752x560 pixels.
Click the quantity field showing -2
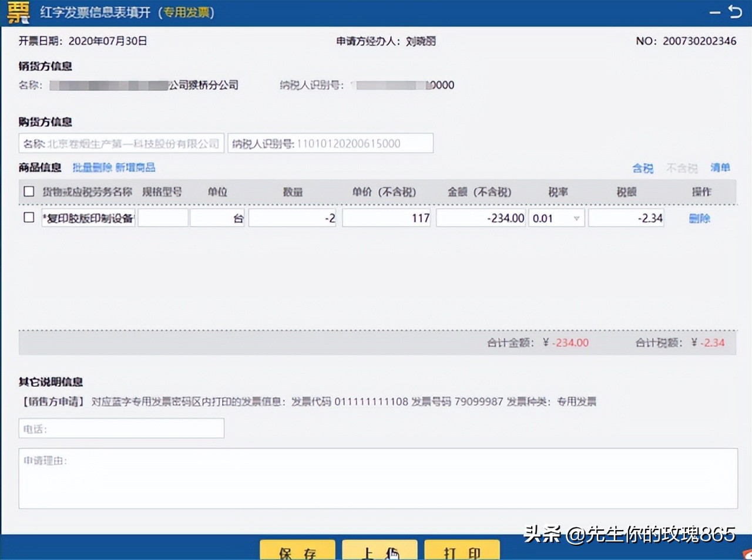point(292,217)
